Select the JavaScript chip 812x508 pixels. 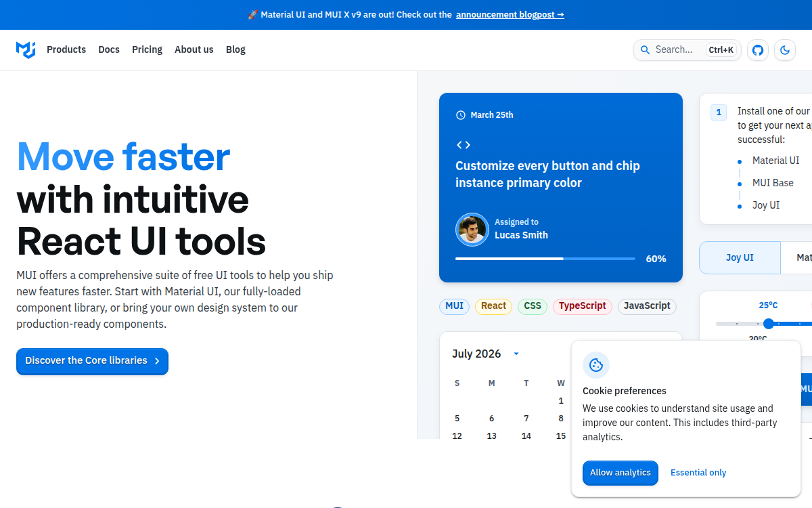coord(647,306)
